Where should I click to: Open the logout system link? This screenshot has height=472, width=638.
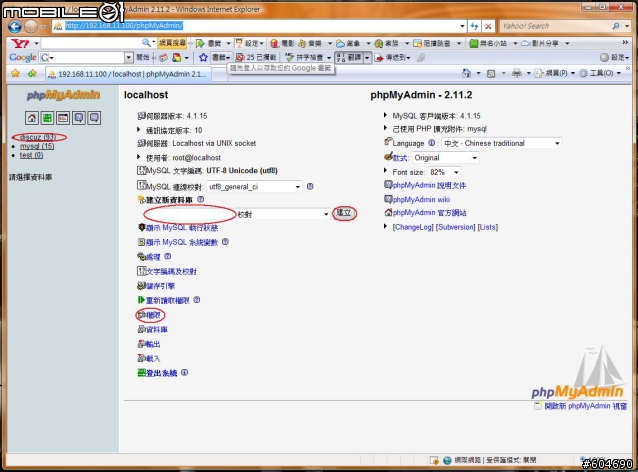pos(161,373)
